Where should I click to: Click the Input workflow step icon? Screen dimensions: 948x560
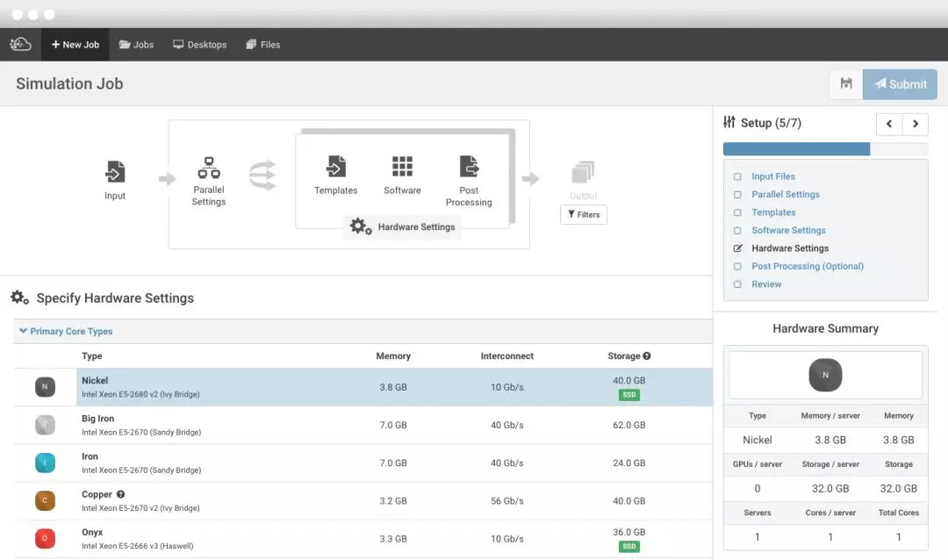[115, 171]
